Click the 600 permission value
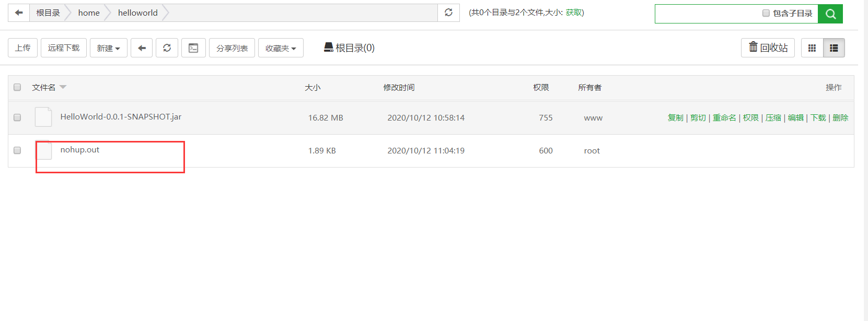Screen dimensions: 868x321 [x=546, y=151]
